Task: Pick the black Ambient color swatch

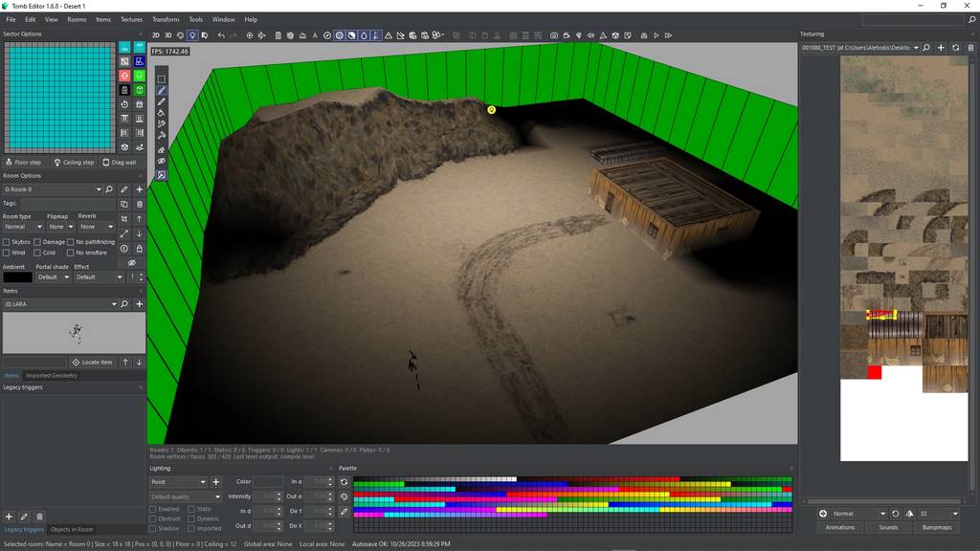Action: click(17, 277)
